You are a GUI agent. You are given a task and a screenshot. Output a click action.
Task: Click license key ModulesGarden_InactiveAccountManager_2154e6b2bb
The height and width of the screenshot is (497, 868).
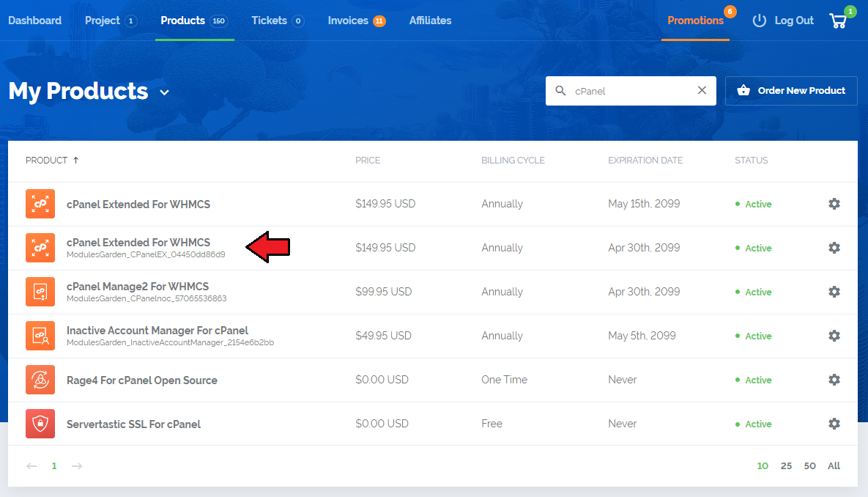pyautogui.click(x=170, y=343)
